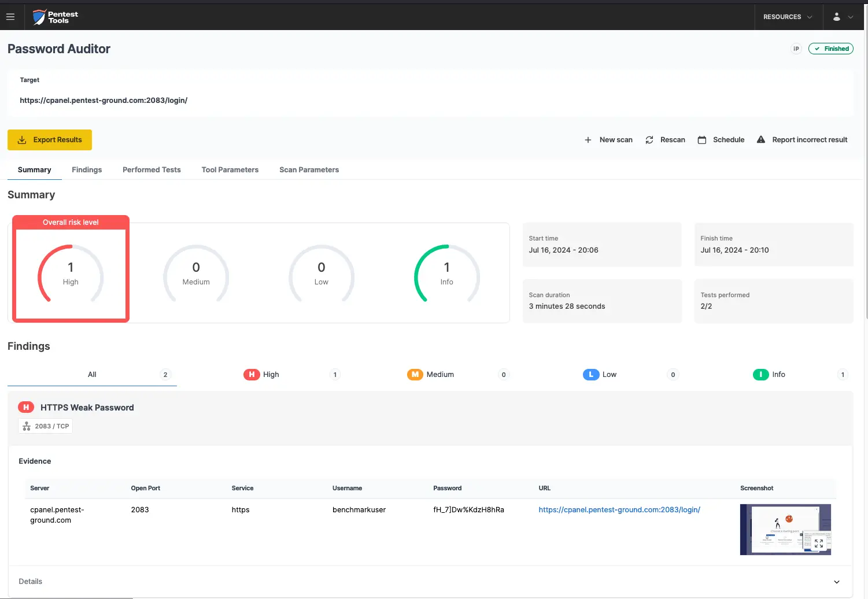Image resolution: width=868 pixels, height=599 pixels.
Task: Click the All count badge 2
Action: [165, 375]
